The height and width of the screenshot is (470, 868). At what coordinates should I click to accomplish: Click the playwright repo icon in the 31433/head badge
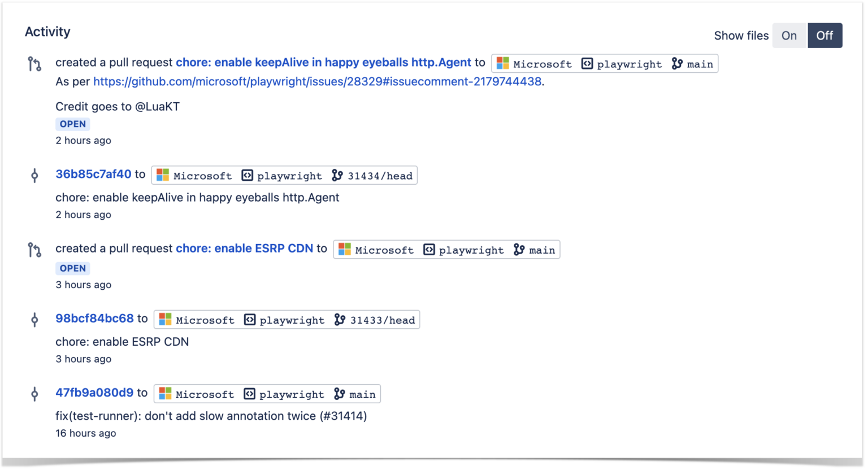click(250, 319)
